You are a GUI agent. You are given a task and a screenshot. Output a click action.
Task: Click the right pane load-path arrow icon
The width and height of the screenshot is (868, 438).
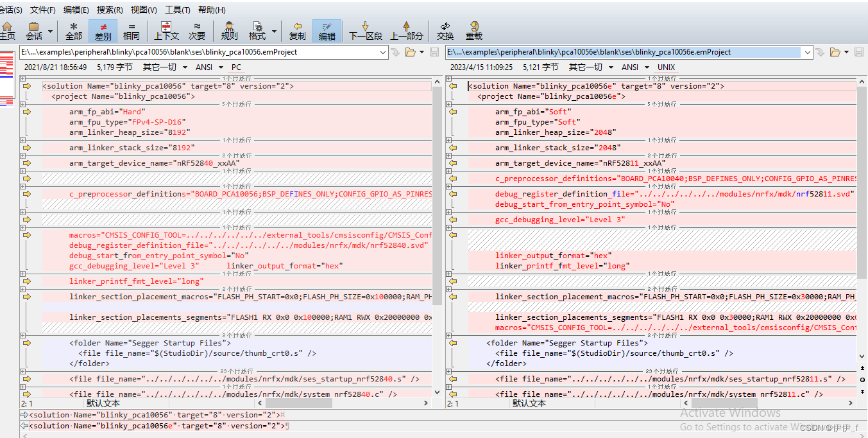821,52
